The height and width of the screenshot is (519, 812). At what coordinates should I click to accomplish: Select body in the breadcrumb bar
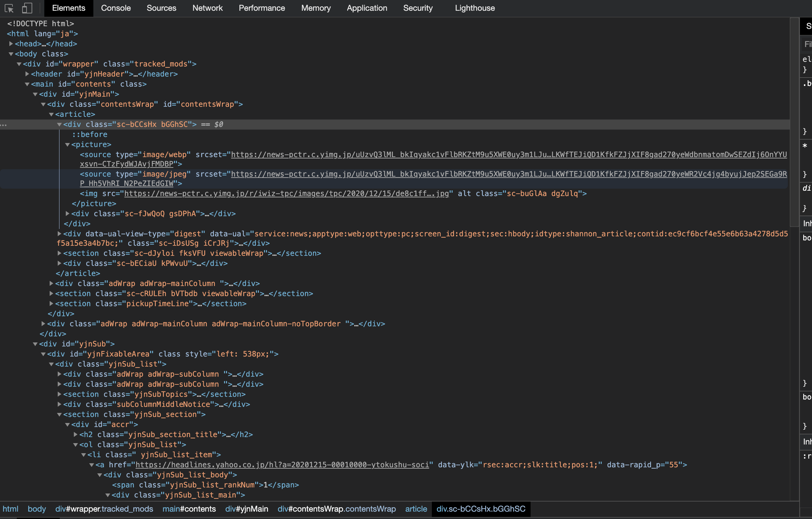[37, 509]
